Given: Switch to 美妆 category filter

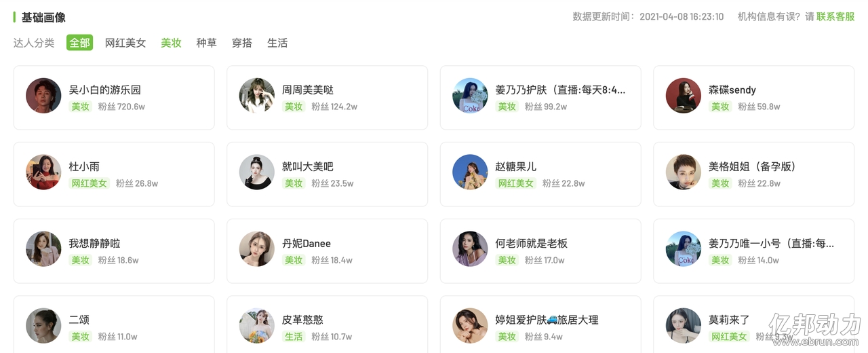Looking at the screenshot, I should (x=171, y=43).
